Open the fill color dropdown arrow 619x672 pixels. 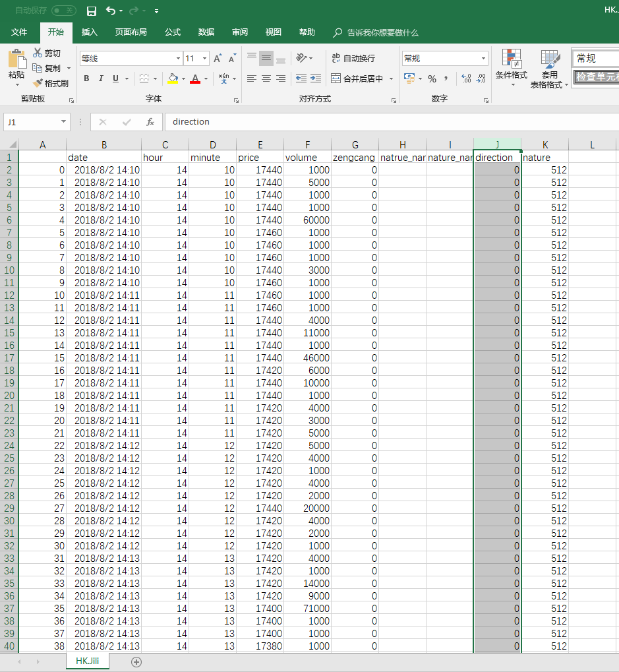(x=183, y=79)
